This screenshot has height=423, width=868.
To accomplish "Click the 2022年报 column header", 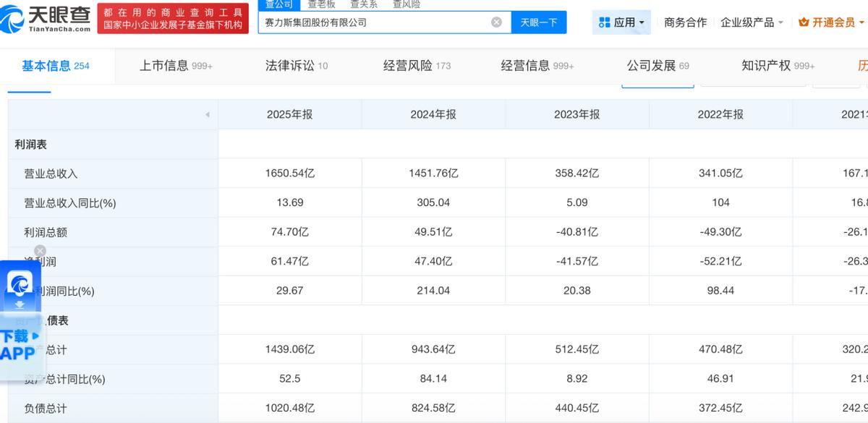I will coord(720,114).
